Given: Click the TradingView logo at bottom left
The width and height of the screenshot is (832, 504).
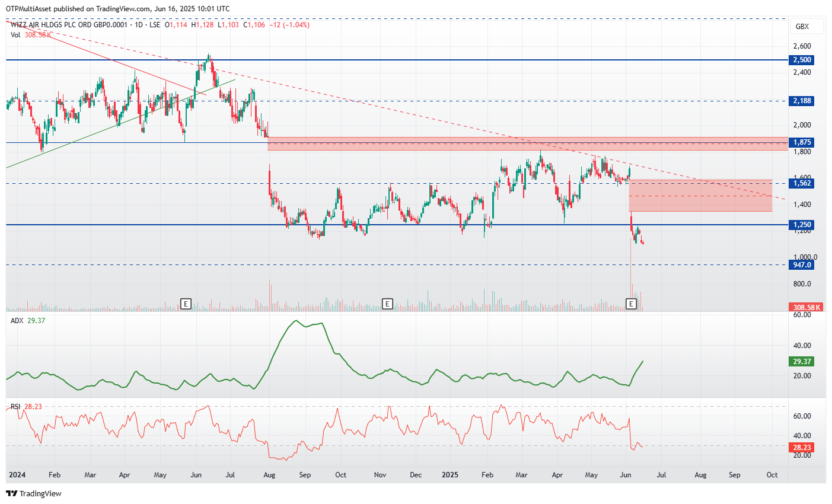Looking at the screenshot, I should 34,493.
